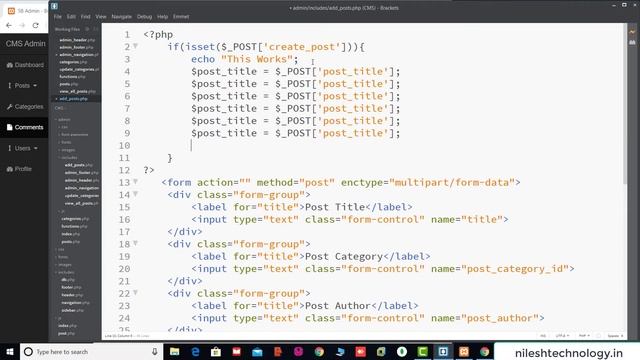Open the XAMPP icon on the taskbar
The width and height of the screenshot is (640, 360).
tap(464, 351)
